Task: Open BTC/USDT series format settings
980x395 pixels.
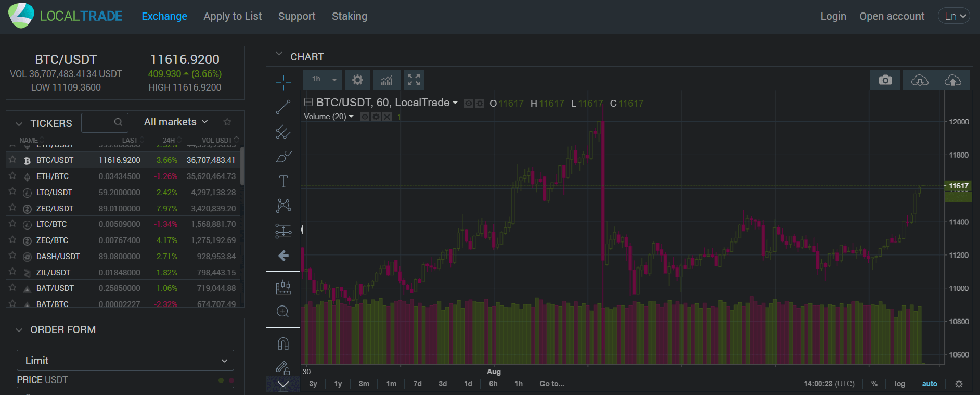Action: (480, 104)
